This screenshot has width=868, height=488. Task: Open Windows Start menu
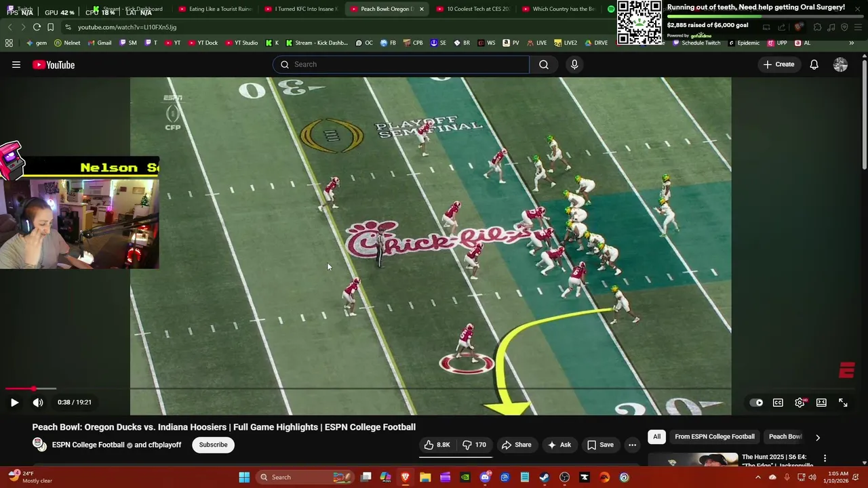click(x=244, y=477)
